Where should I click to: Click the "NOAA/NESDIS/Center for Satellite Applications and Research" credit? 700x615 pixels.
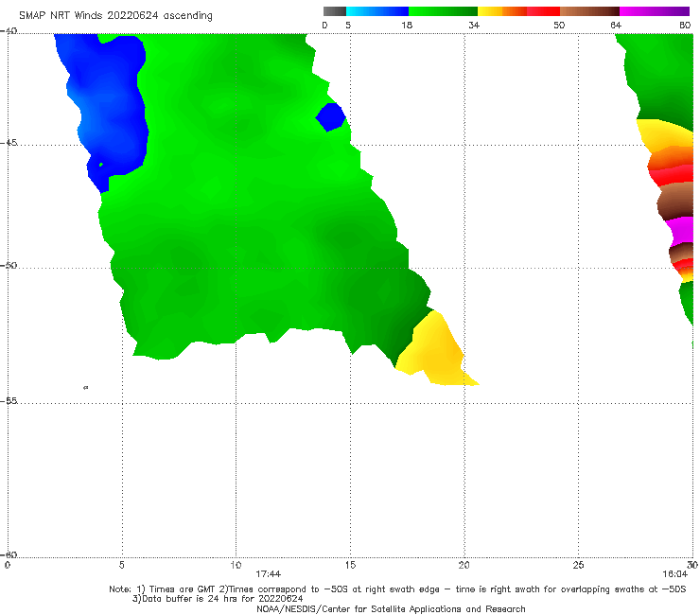391,609
